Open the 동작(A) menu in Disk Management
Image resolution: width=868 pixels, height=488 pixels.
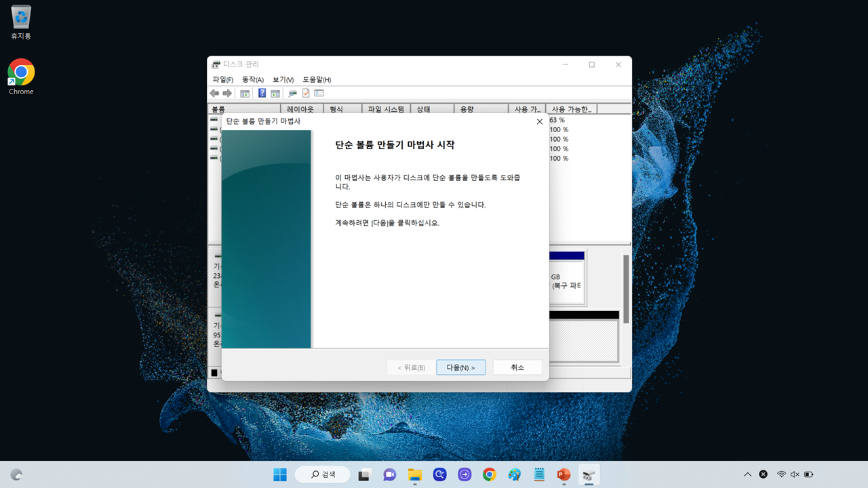point(252,79)
